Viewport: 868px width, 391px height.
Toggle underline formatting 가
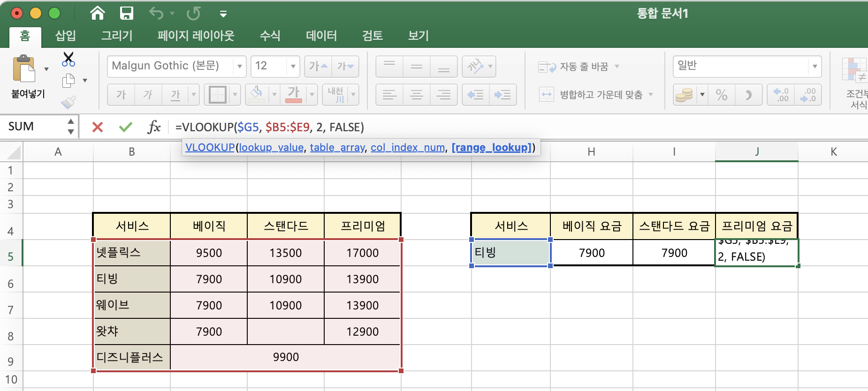tap(175, 95)
